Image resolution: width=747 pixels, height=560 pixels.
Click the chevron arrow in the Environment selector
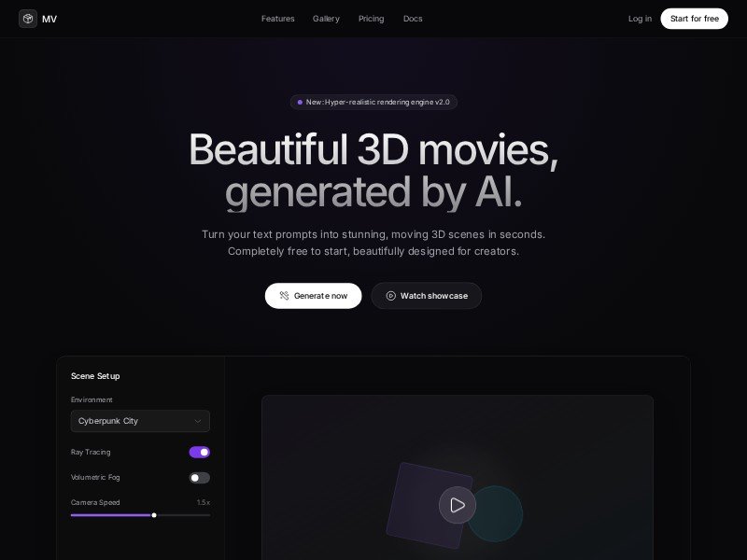[x=197, y=421]
